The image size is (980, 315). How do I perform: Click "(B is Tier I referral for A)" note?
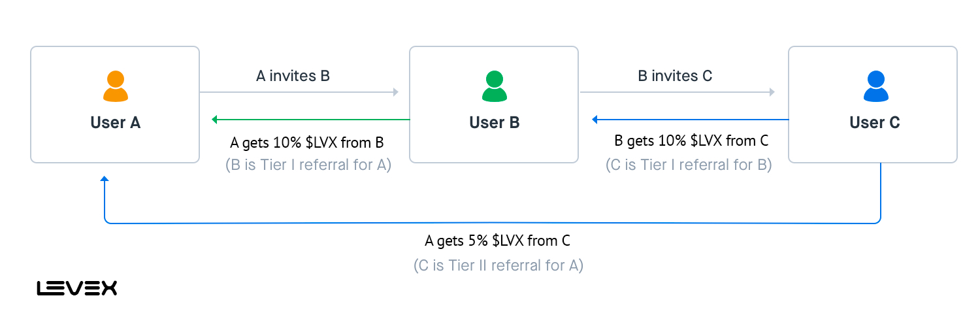point(308,165)
